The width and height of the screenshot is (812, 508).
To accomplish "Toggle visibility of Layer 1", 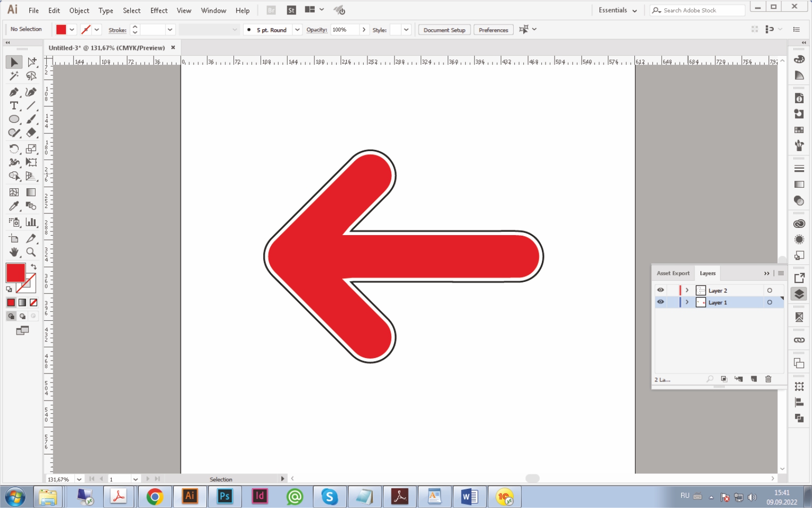I will pyautogui.click(x=660, y=302).
